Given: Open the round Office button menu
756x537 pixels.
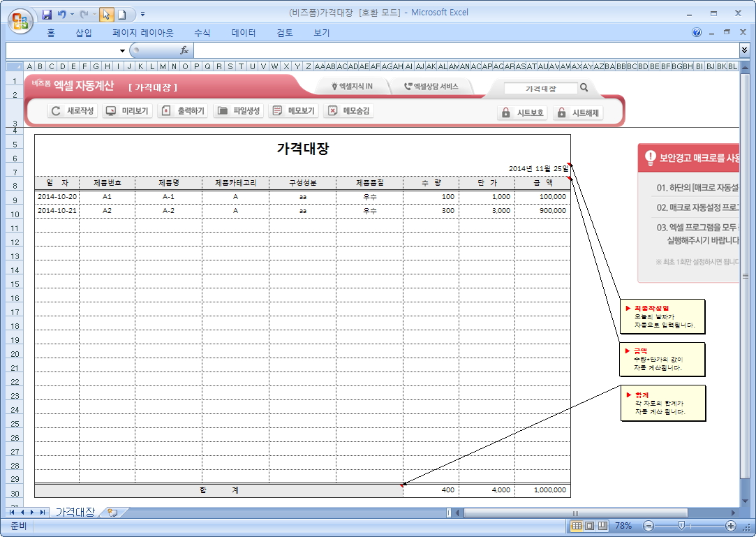Looking at the screenshot, I should point(19,19).
